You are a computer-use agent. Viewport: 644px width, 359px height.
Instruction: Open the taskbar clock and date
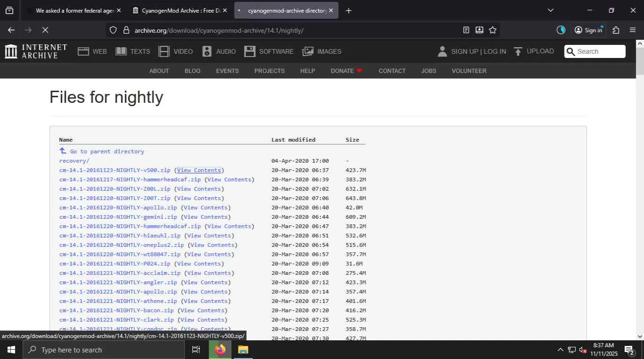[x=603, y=350]
